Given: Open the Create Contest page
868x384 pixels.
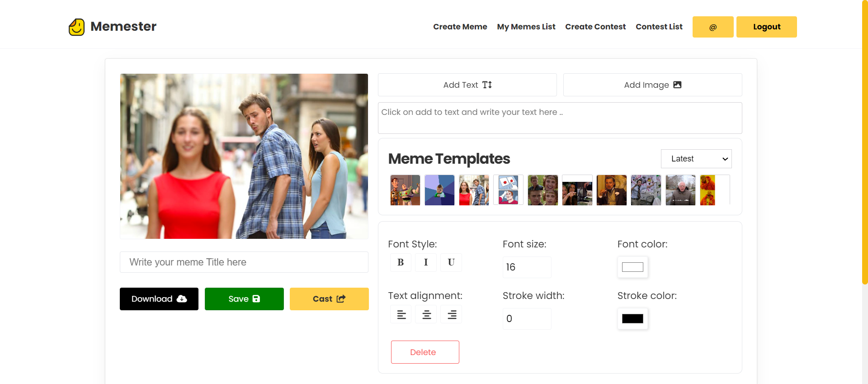Looking at the screenshot, I should click(595, 27).
